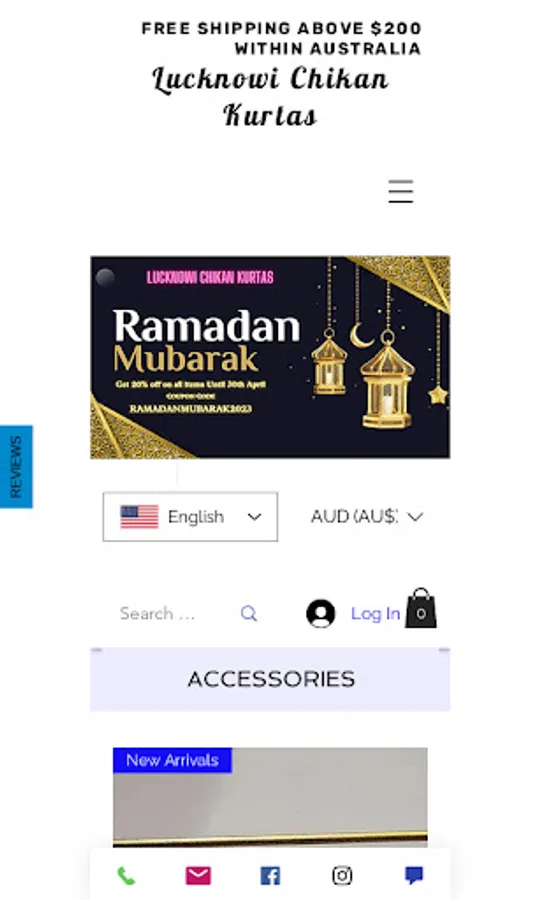Open the Ramadan Mubarak promo banner

[x=270, y=357]
